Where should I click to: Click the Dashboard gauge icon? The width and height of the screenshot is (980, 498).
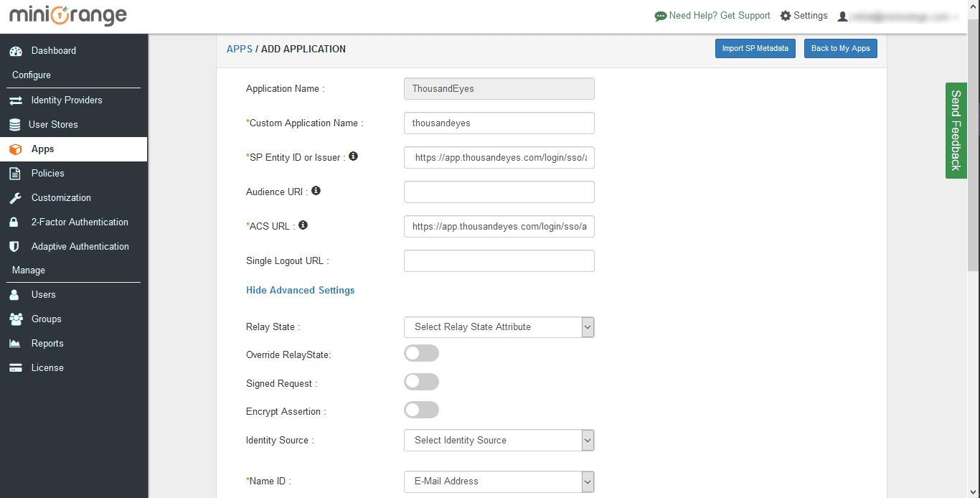pyautogui.click(x=16, y=51)
